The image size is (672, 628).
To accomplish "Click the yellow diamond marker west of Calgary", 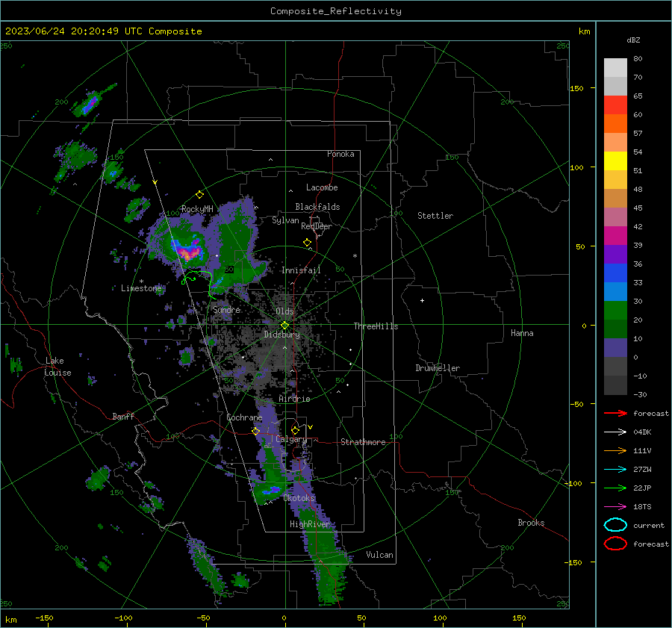I will tap(256, 431).
